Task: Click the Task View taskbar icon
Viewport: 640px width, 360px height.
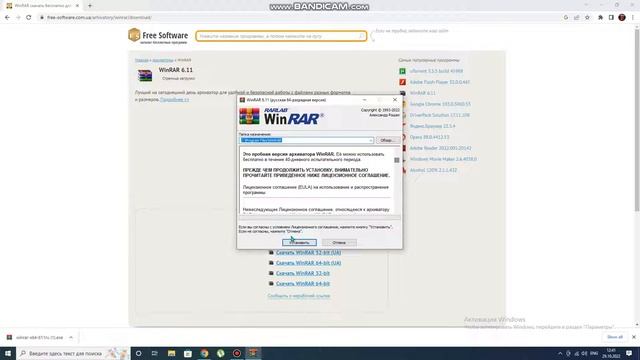Action: [155, 353]
